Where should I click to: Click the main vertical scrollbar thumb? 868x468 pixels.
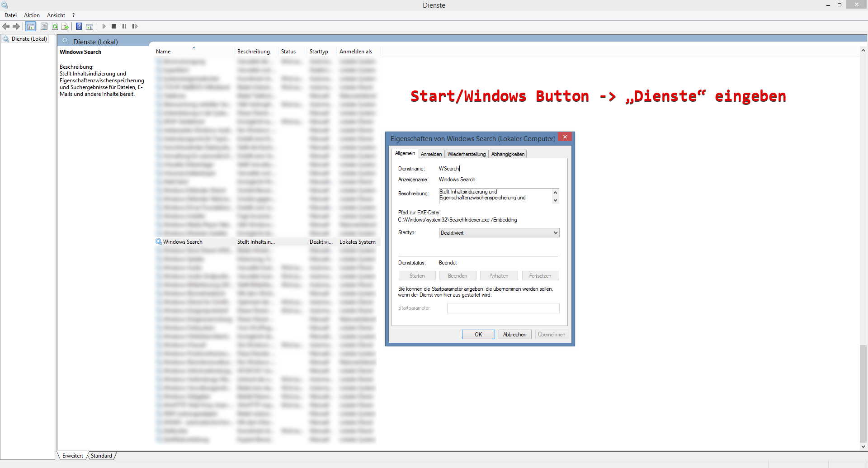coord(863,393)
